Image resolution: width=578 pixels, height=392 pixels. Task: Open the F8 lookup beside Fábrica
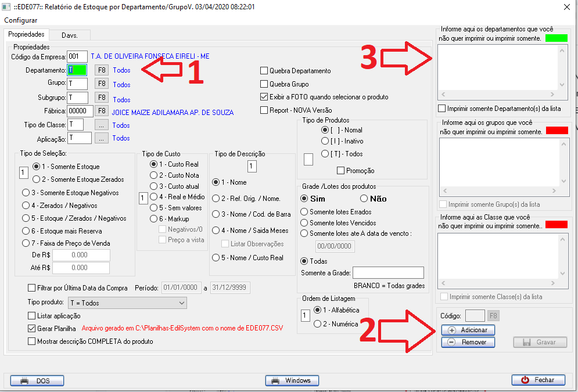click(102, 111)
